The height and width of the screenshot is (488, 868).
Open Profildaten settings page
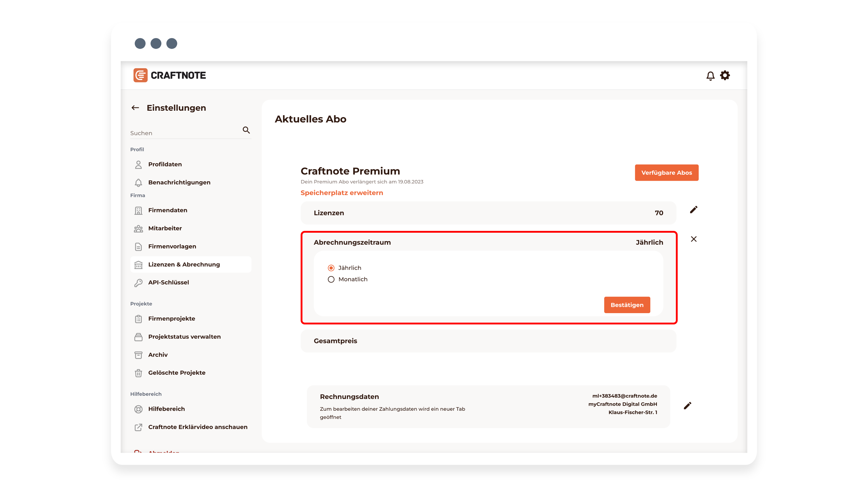(165, 164)
